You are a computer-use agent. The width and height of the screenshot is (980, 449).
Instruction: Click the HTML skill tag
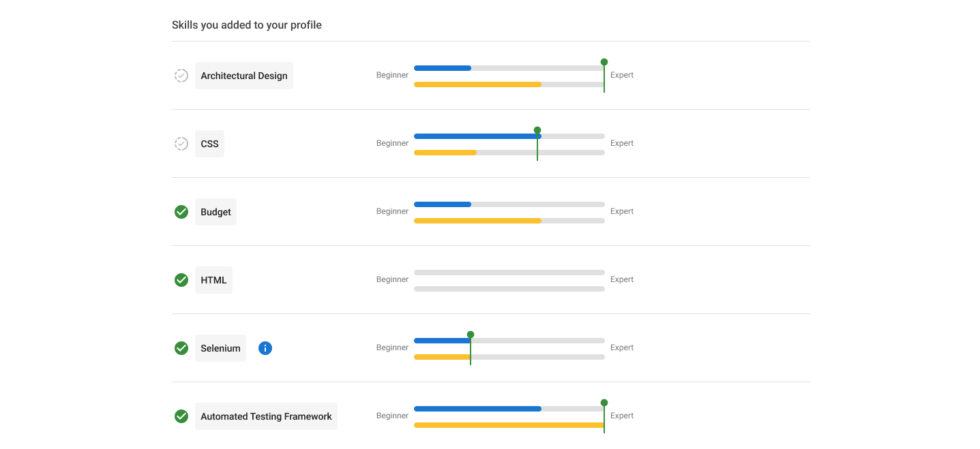coord(213,280)
